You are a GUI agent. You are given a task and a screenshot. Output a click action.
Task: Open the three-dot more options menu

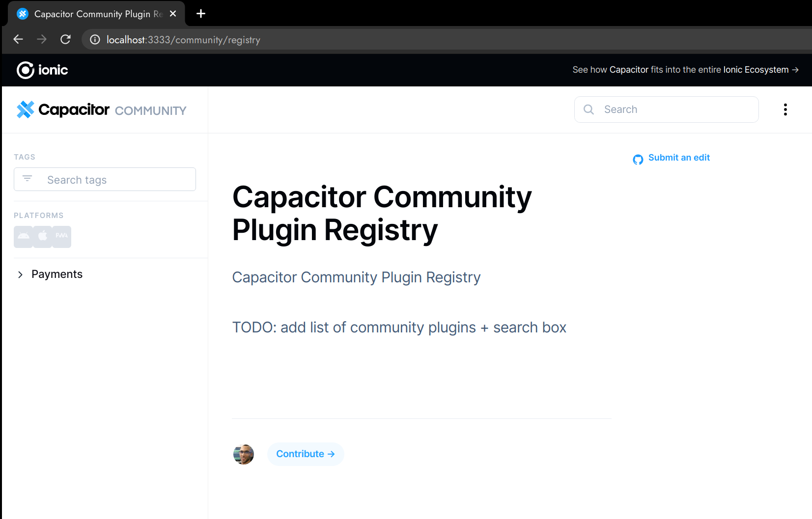(x=785, y=109)
